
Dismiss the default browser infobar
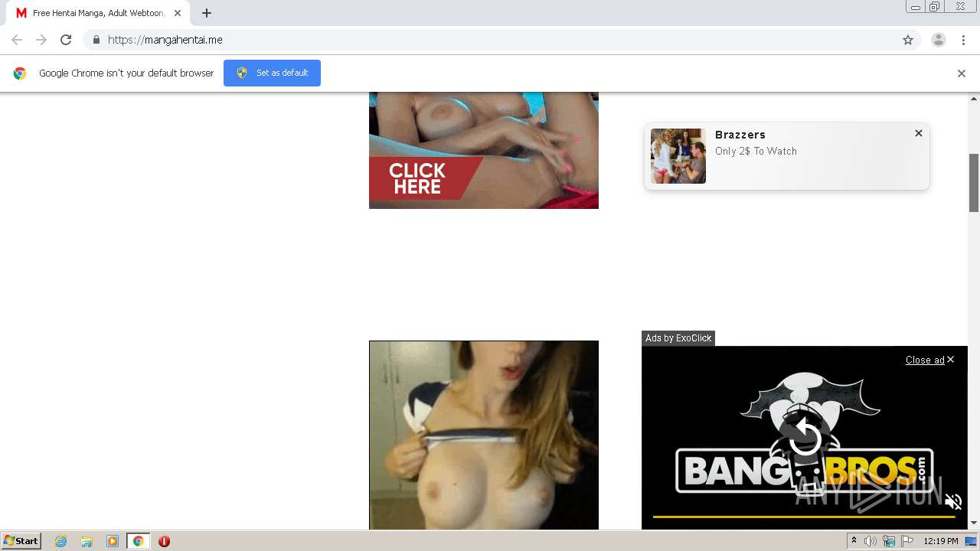tap(962, 73)
